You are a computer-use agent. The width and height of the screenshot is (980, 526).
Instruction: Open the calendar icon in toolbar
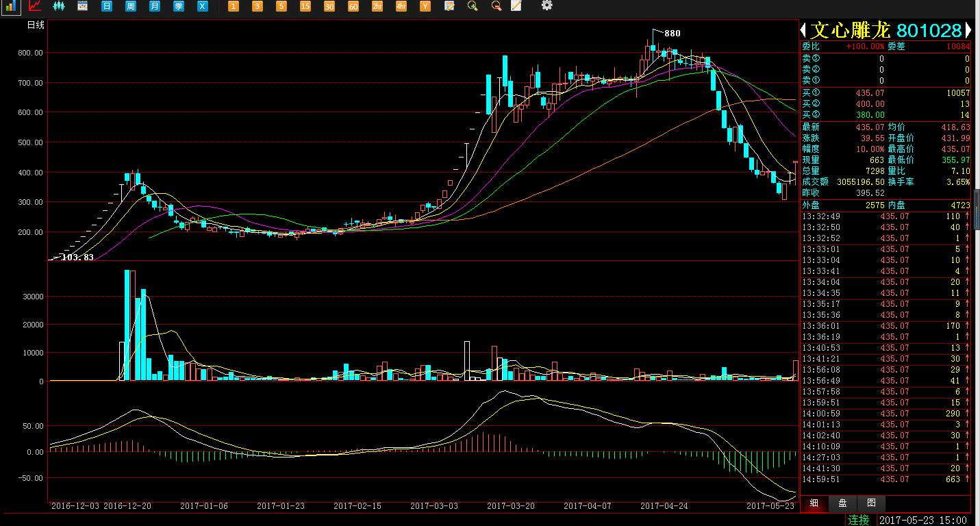tap(82, 6)
